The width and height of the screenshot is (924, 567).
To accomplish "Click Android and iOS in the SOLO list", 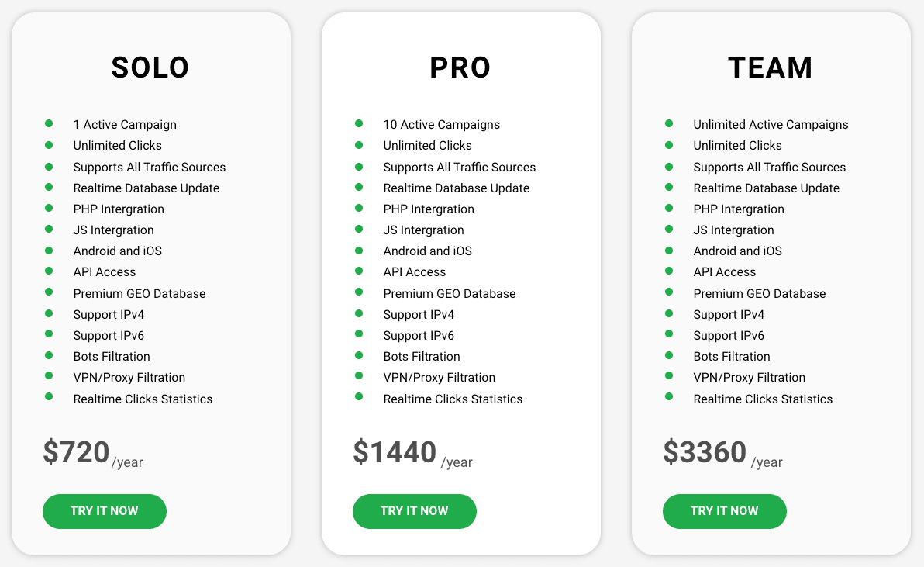I will [117, 251].
